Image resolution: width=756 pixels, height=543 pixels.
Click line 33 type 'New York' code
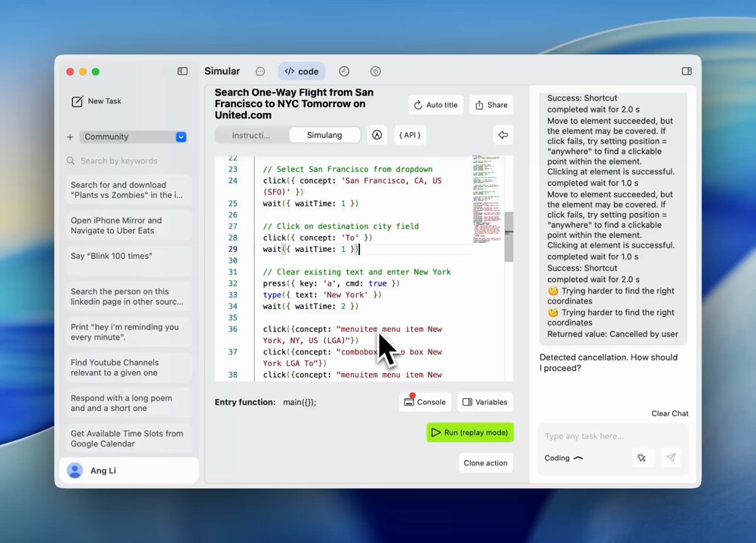tap(322, 295)
